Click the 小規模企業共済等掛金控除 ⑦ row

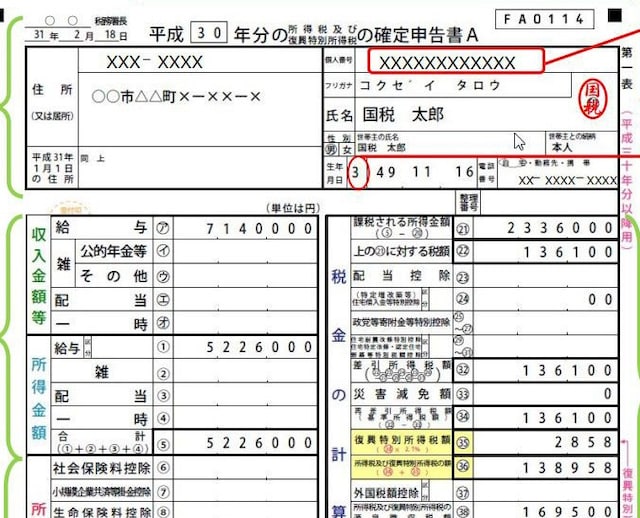tap(184, 491)
